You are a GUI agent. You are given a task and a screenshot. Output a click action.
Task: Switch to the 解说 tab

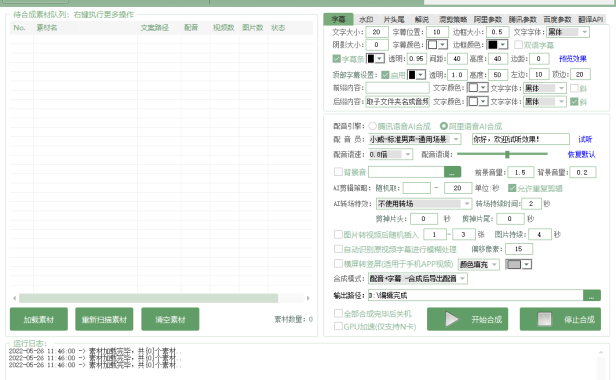click(x=422, y=19)
